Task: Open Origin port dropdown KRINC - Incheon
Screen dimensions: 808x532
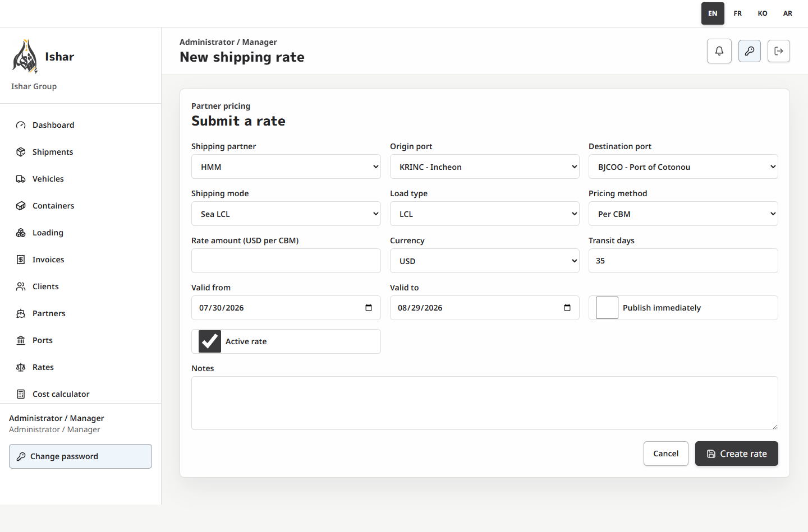Action: click(x=485, y=166)
